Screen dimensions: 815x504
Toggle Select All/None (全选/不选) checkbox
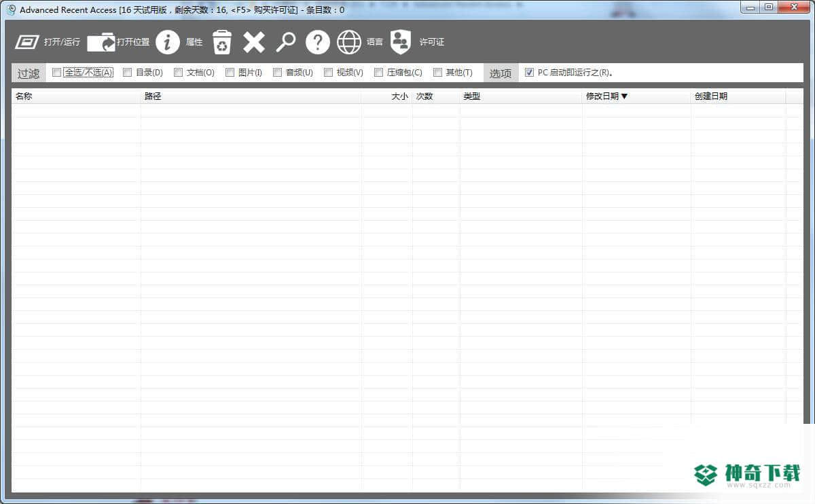coord(56,72)
